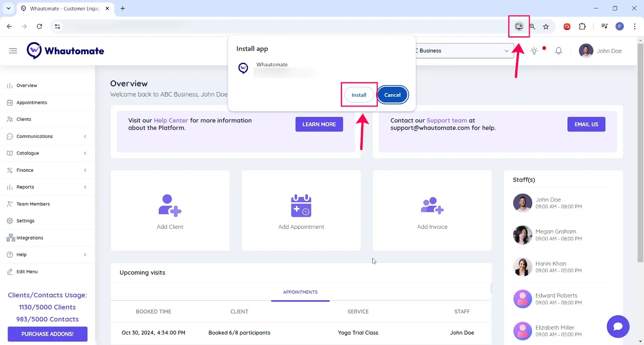Viewport: 644px width, 345px height.
Task: Open the chat support bubble
Action: (618, 327)
